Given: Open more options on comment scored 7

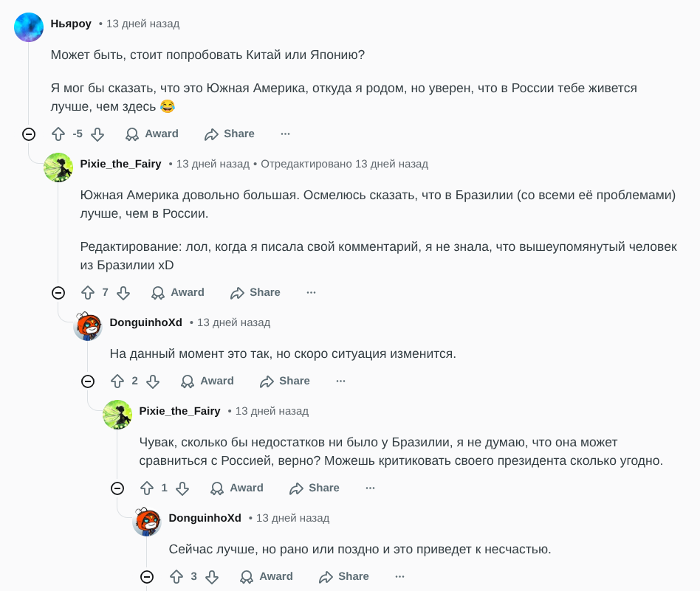Looking at the screenshot, I should [x=311, y=292].
